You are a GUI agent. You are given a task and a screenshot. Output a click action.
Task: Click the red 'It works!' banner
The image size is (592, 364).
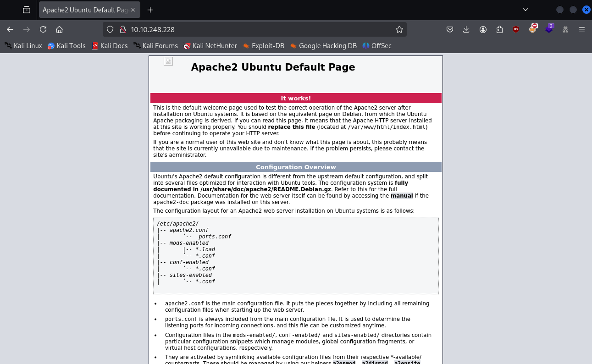[x=296, y=98]
